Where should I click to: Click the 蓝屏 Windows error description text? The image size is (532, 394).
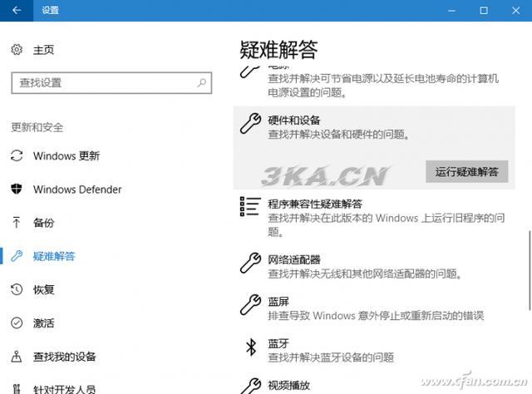[376, 316]
